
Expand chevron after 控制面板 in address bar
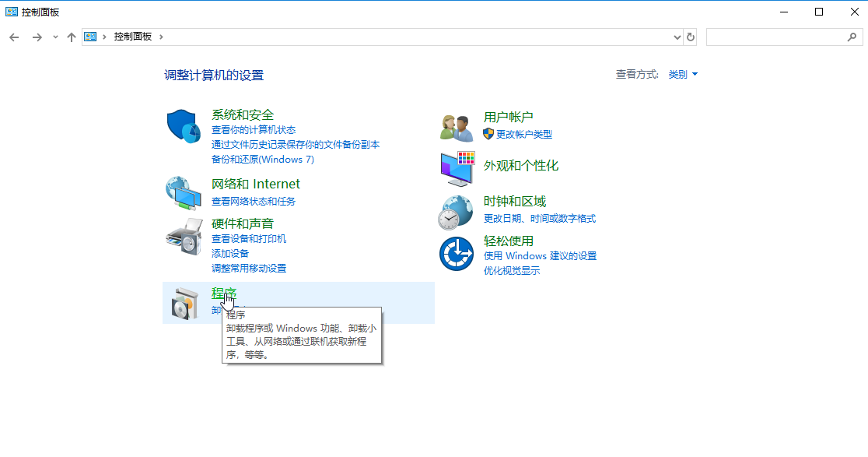(161, 37)
